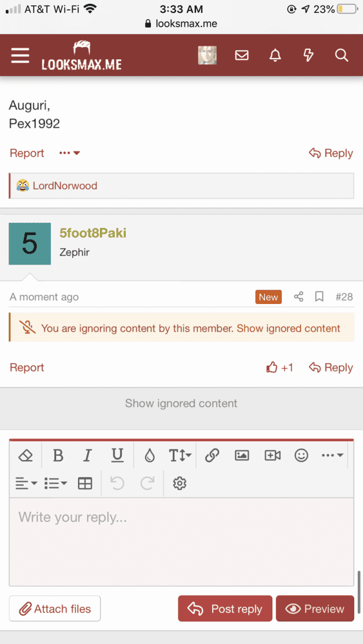The image size is (363, 644).
Task: Open the hamburger navigation menu
Action: tap(20, 55)
